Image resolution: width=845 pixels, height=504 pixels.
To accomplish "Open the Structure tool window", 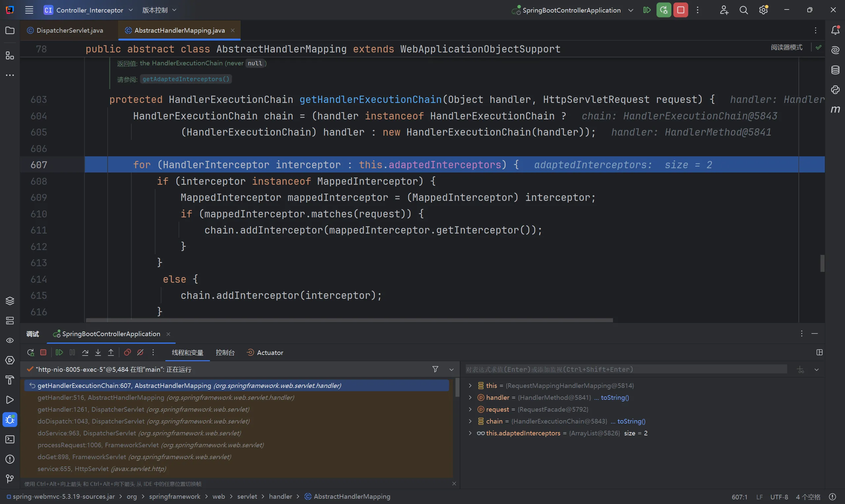I will (x=10, y=55).
